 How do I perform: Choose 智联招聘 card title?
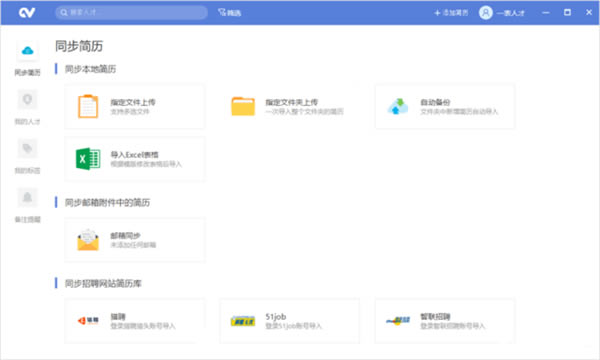[x=435, y=316]
